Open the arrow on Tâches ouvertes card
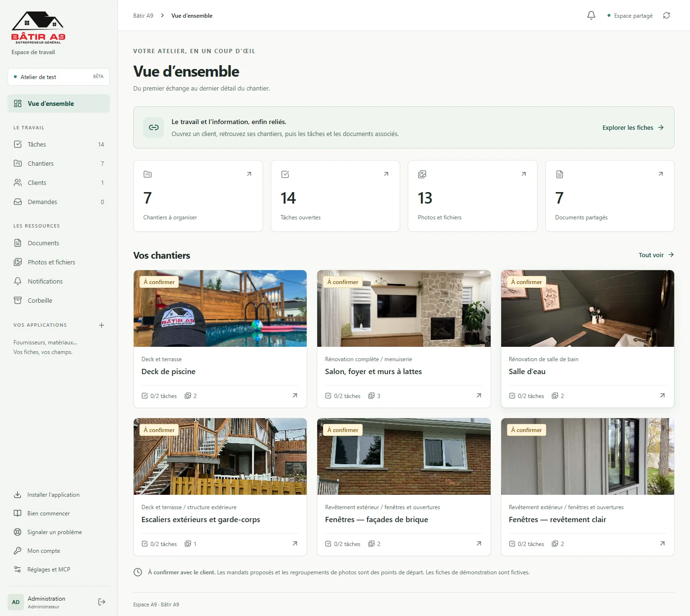This screenshot has height=616, width=690. click(x=386, y=174)
